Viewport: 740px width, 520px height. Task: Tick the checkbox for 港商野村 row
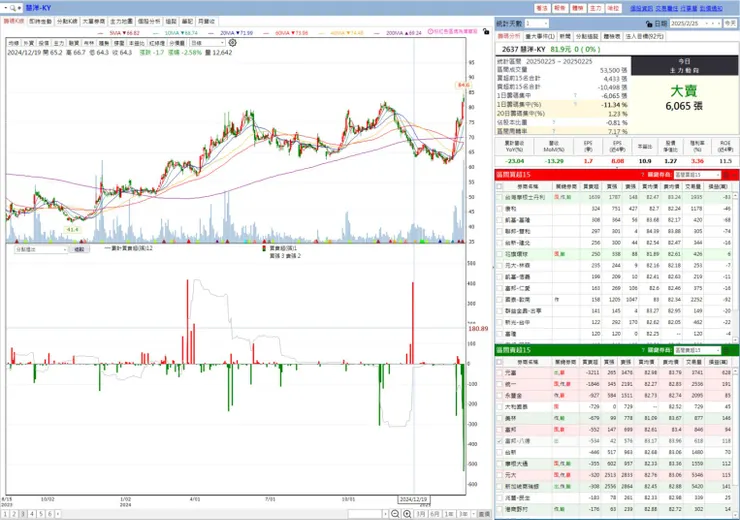[500, 509]
